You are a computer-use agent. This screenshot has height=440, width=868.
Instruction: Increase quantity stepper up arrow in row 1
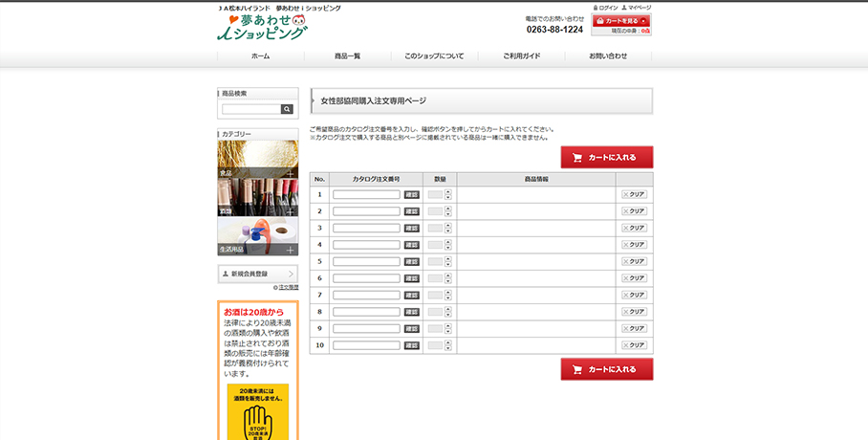(x=447, y=191)
